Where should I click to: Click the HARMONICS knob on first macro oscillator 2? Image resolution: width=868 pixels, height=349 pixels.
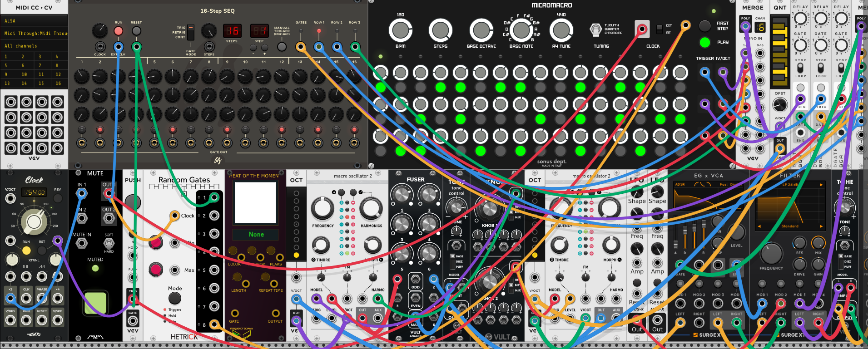(x=371, y=208)
